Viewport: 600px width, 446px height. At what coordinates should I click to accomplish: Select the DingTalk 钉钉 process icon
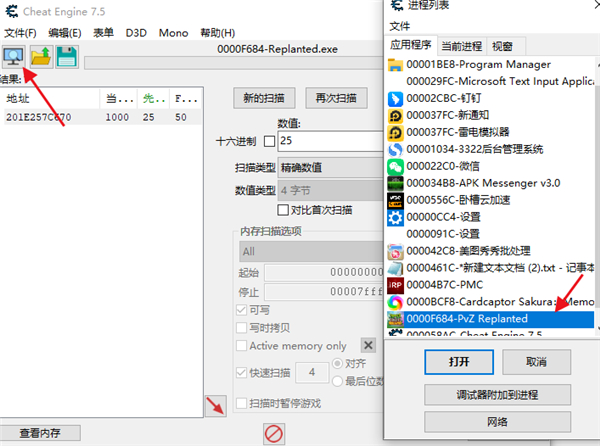pyautogui.click(x=395, y=99)
